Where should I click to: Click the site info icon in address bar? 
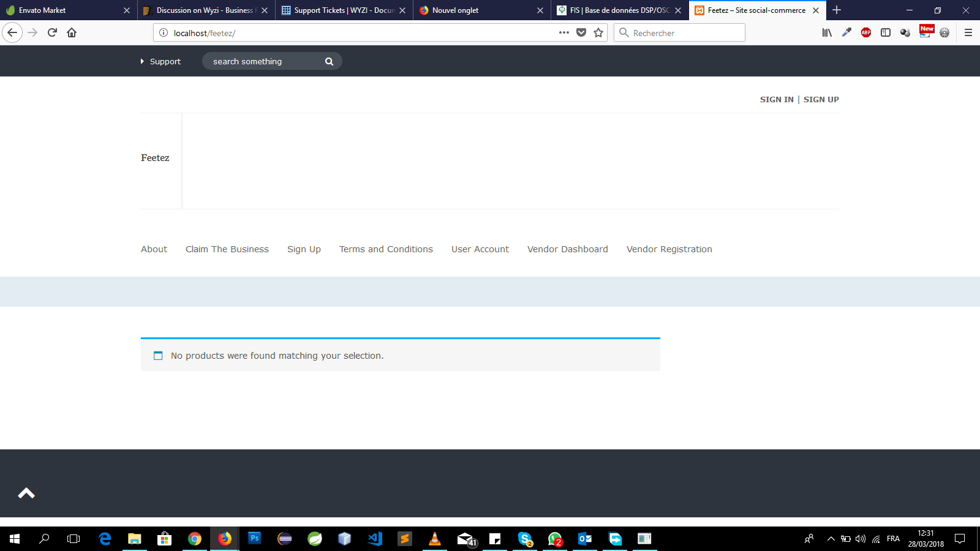[162, 32]
